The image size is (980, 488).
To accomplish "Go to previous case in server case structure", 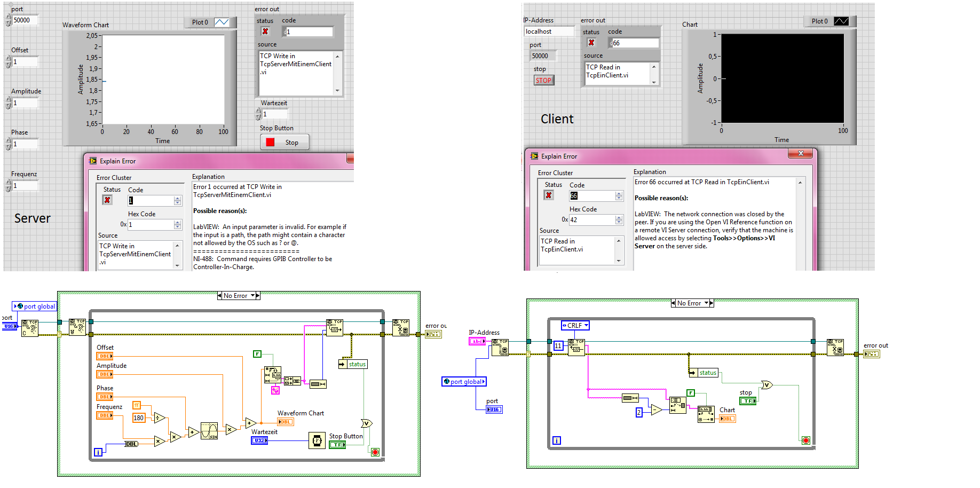I will click(x=219, y=296).
